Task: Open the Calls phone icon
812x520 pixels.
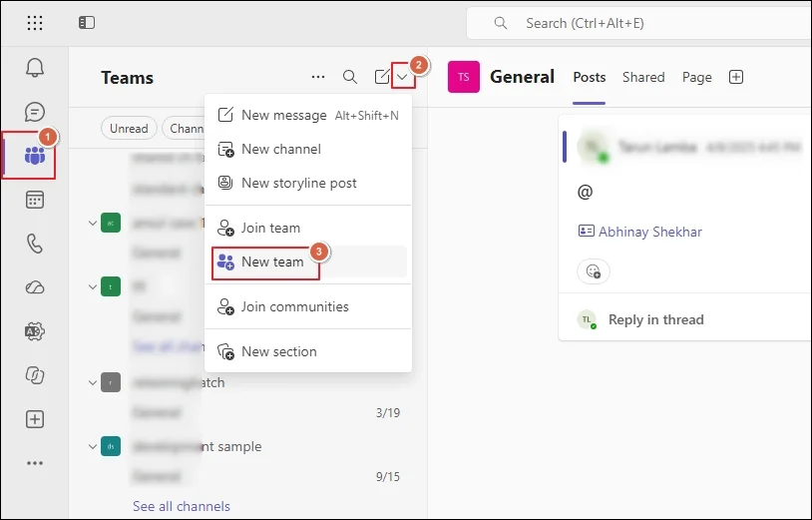Action: coord(35,244)
